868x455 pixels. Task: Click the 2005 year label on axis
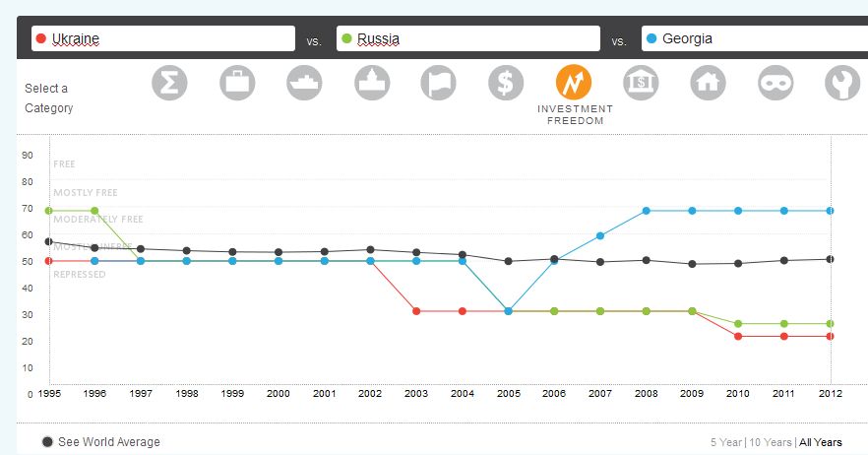click(x=508, y=394)
